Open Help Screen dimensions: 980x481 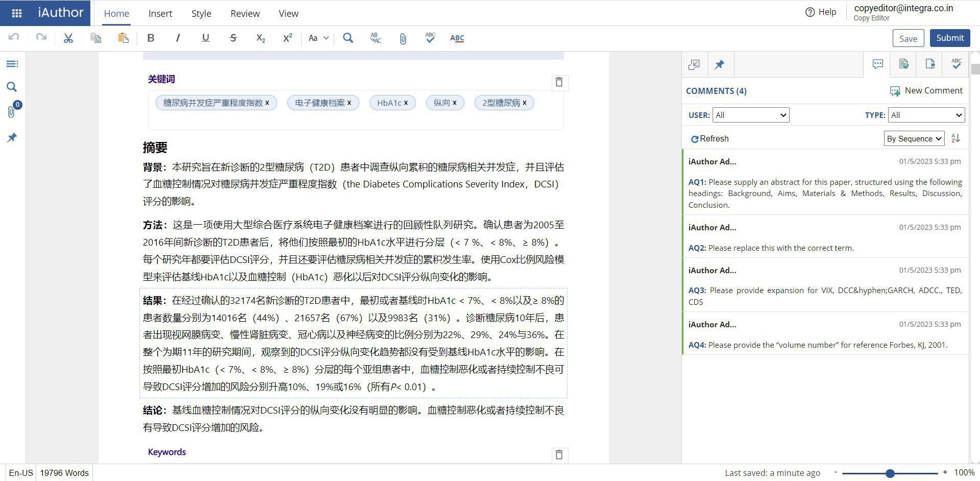pyautogui.click(x=821, y=12)
